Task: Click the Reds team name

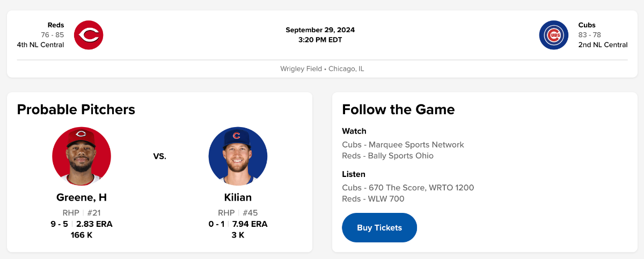Action: (56, 25)
